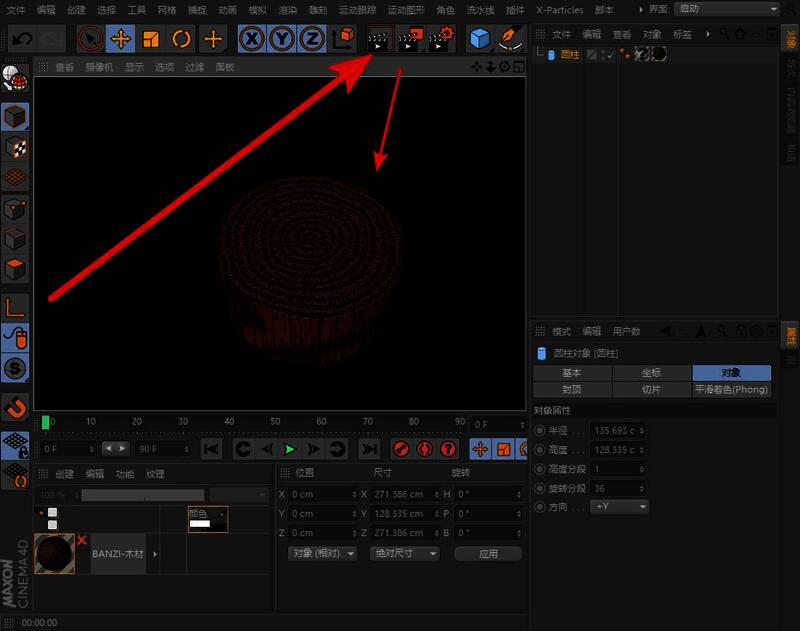Open the 渲染 menu in menu bar
Image resolution: width=800 pixels, height=631 pixels.
click(288, 9)
